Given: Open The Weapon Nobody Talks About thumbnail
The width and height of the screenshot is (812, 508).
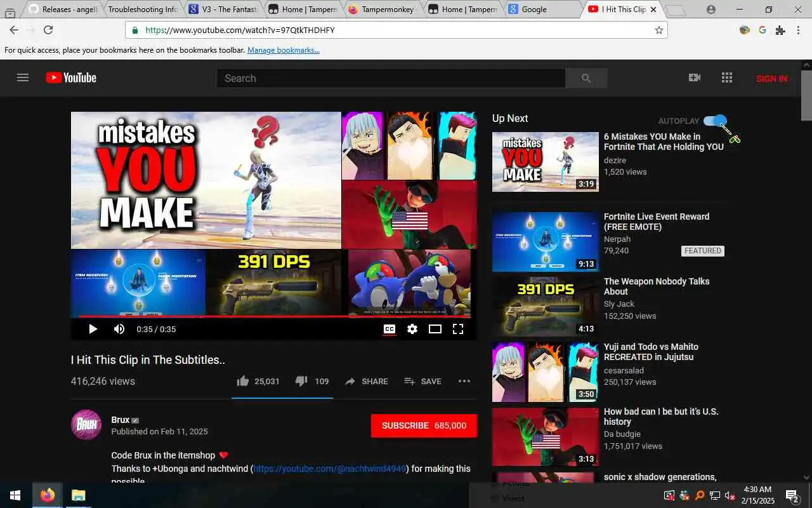Looking at the screenshot, I should pyautogui.click(x=546, y=306).
